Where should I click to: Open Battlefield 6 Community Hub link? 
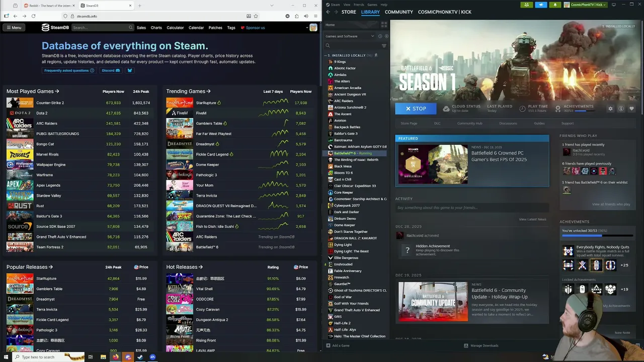[469, 123]
